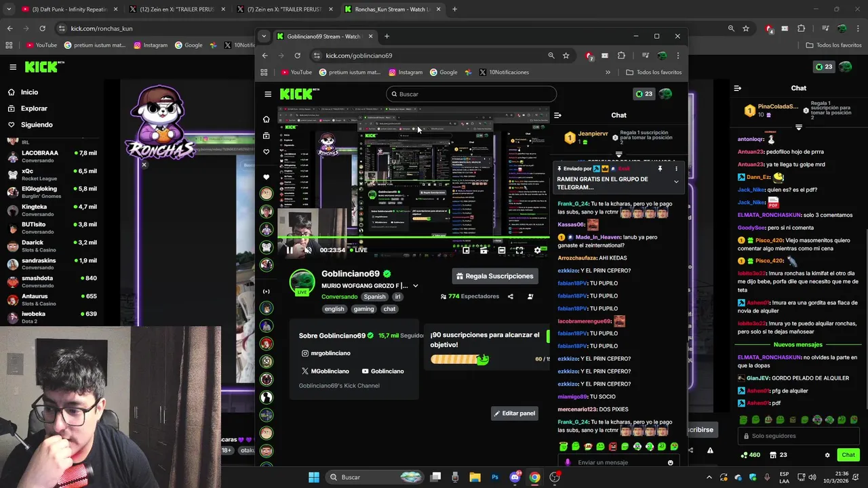
Task: Open the channel points counter showing 23
Action: (x=644, y=94)
